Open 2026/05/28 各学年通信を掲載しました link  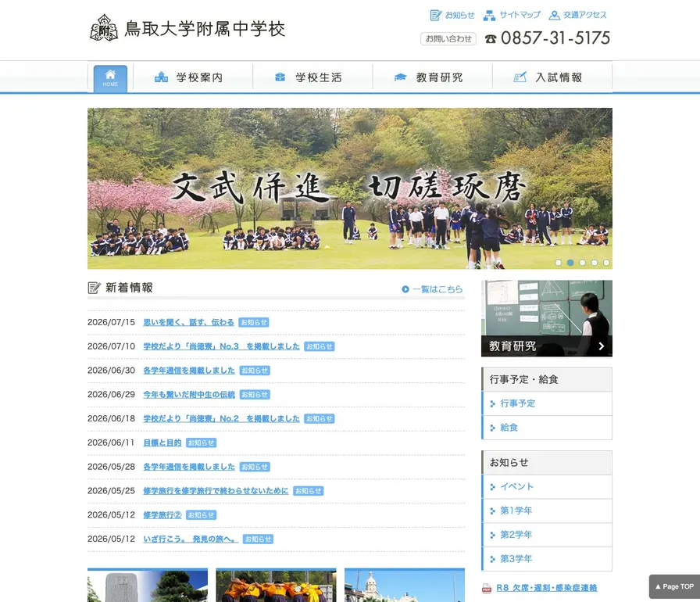(189, 467)
